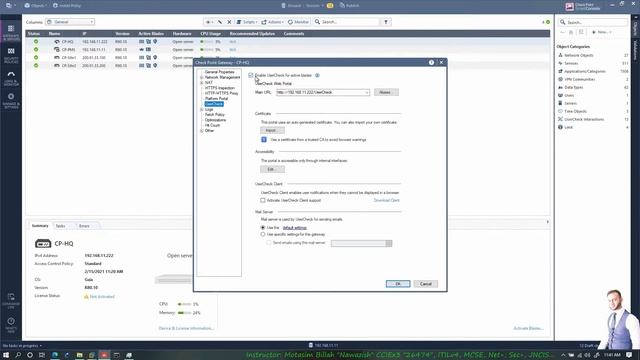The image size is (640, 360).
Task: Check Activate UserCheck Client support
Action: click(263, 200)
